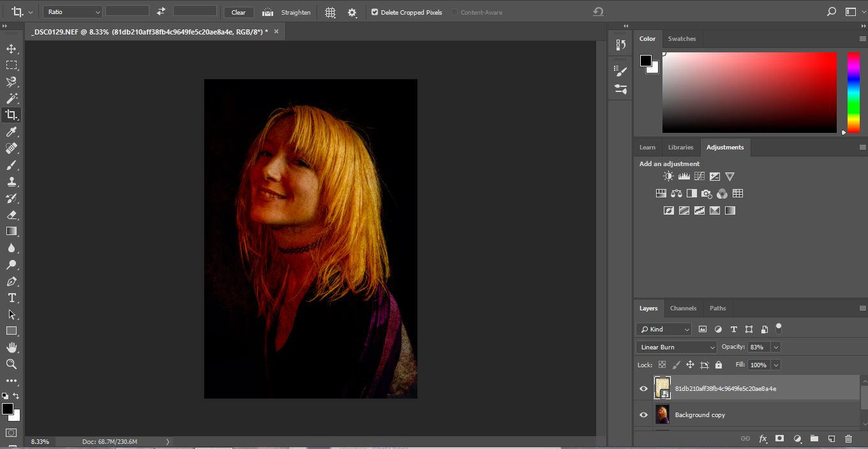The image size is (868, 449).
Task: Switch to the Channels tab
Action: [683, 308]
